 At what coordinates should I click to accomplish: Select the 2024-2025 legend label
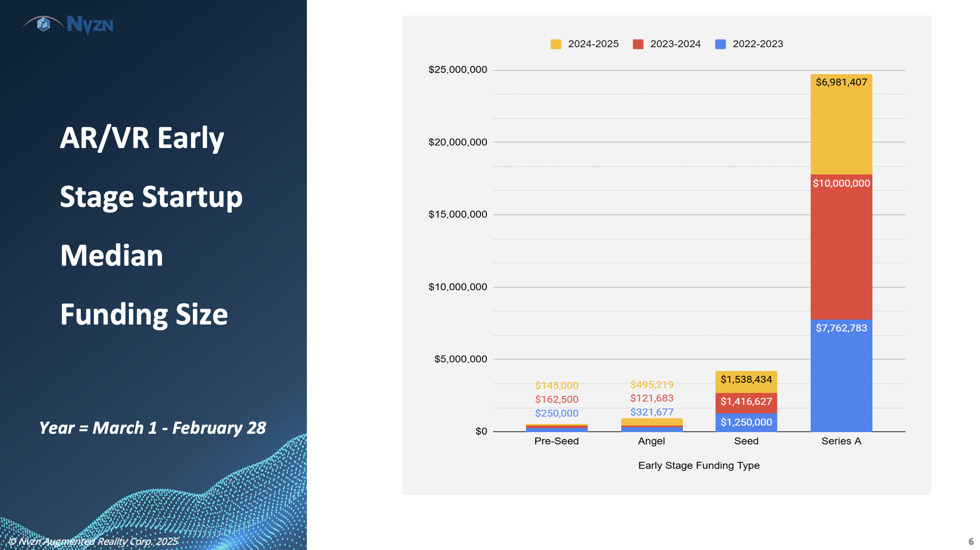[x=593, y=44]
